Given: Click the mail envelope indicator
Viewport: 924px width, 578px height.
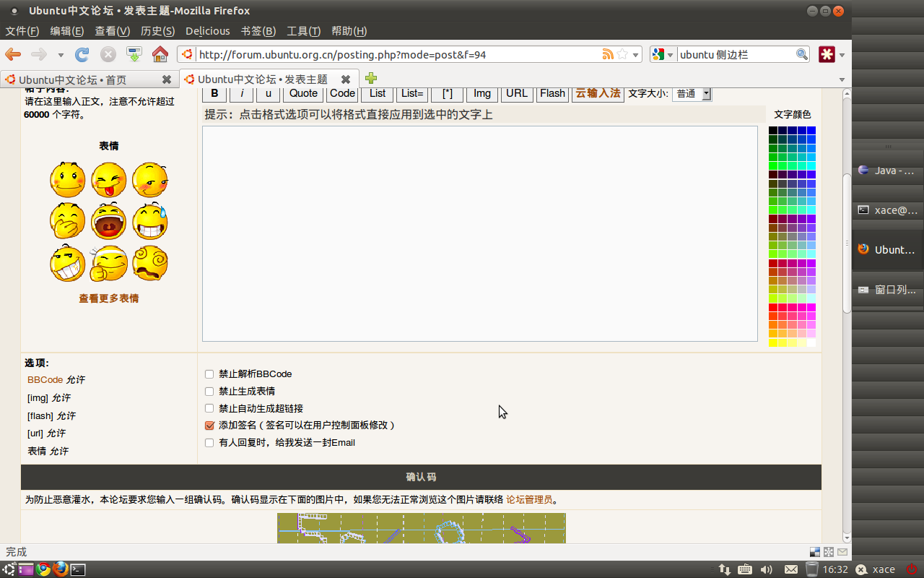Looking at the screenshot, I should (x=791, y=569).
